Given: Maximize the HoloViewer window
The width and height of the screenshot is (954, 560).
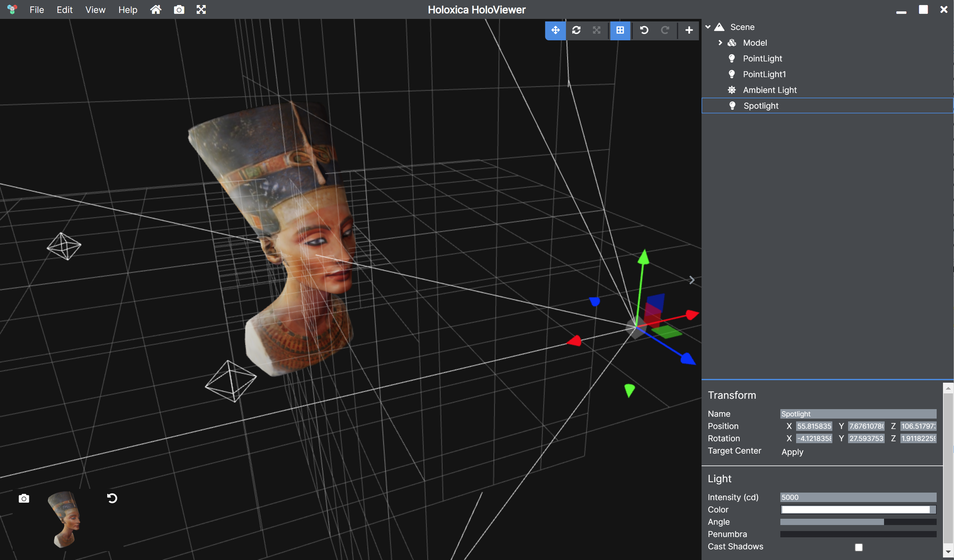Looking at the screenshot, I should point(923,10).
